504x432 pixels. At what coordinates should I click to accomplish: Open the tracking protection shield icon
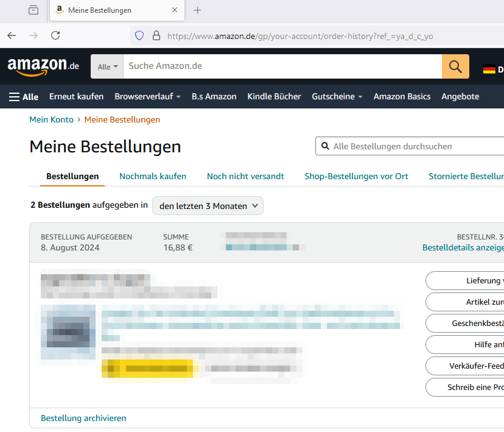(139, 35)
